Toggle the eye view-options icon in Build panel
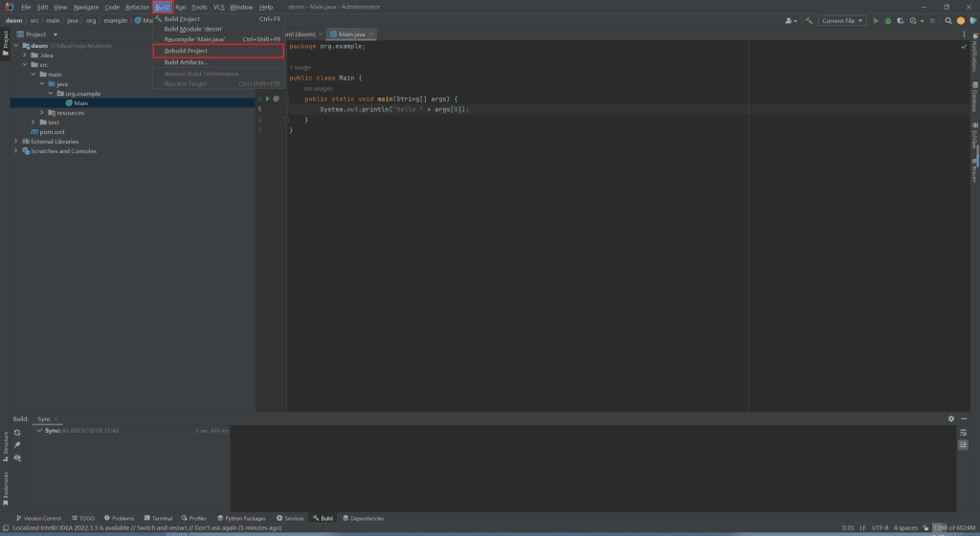 point(17,458)
